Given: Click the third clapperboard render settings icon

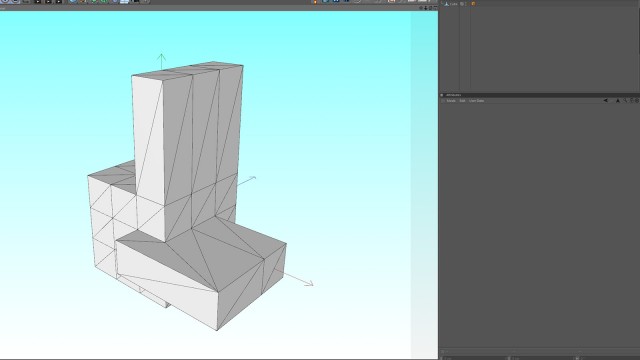Looking at the screenshot, I should (x=58, y=1).
